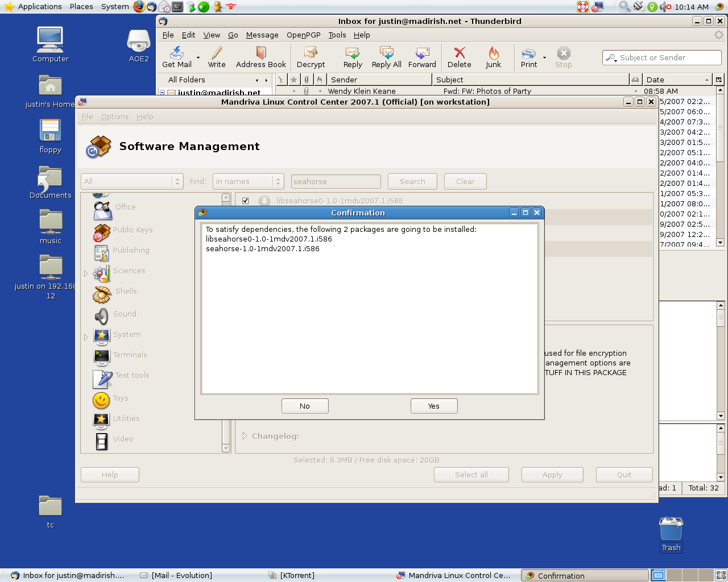Launch Firefox from the top panel
Viewport: 728px width, 582px height.
139,7
